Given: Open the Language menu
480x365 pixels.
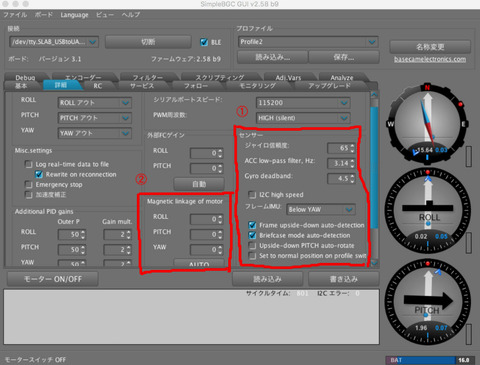Looking at the screenshot, I should [74, 15].
